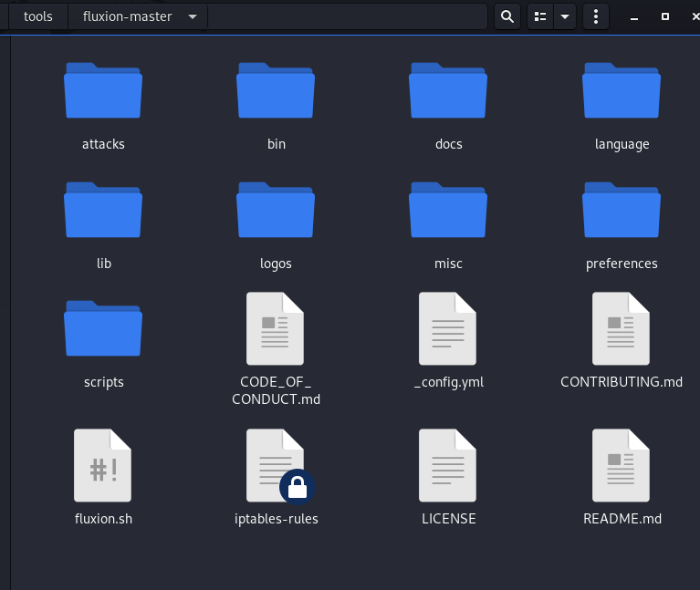
Task: Click the CONTRIBUTING.md file name
Action: [622, 382]
